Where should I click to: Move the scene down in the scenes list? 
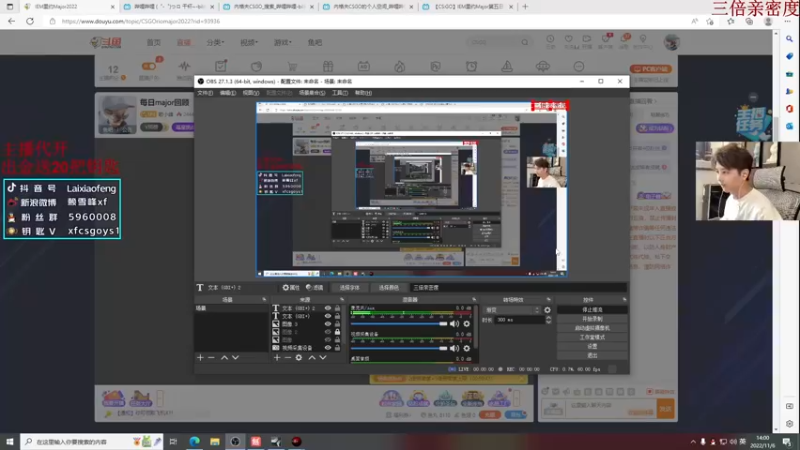(x=235, y=358)
